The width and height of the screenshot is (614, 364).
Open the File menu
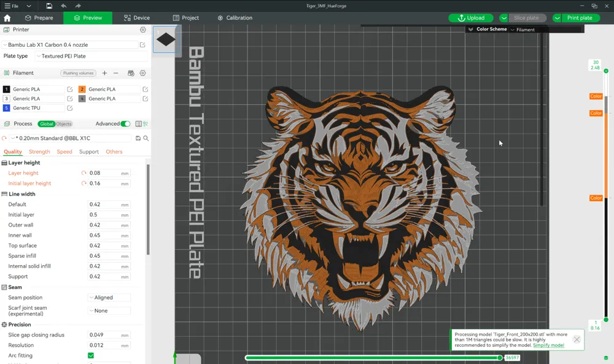click(x=12, y=6)
